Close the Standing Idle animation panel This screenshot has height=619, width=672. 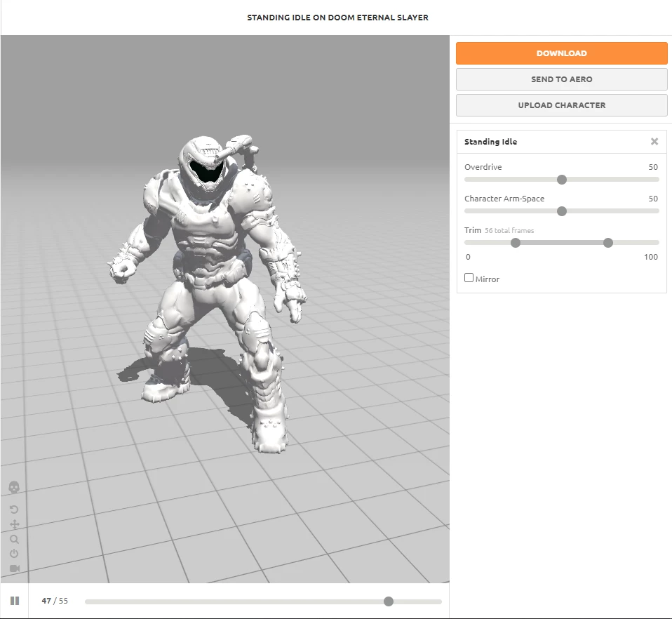pyautogui.click(x=654, y=142)
